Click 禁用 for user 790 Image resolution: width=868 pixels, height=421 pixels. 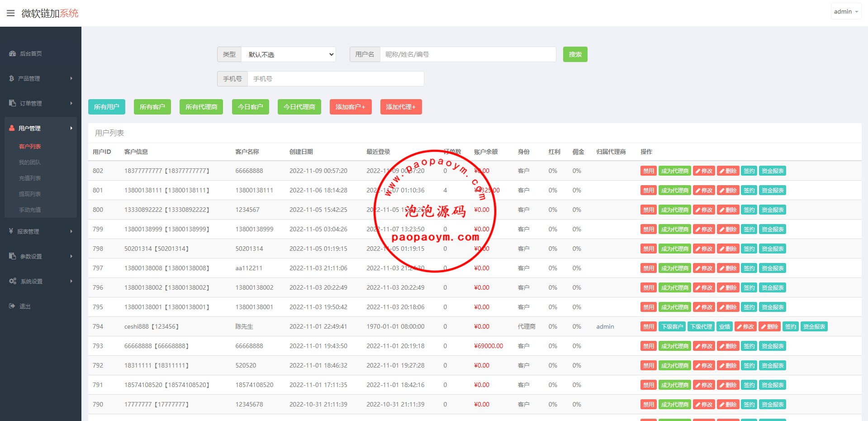coord(649,404)
